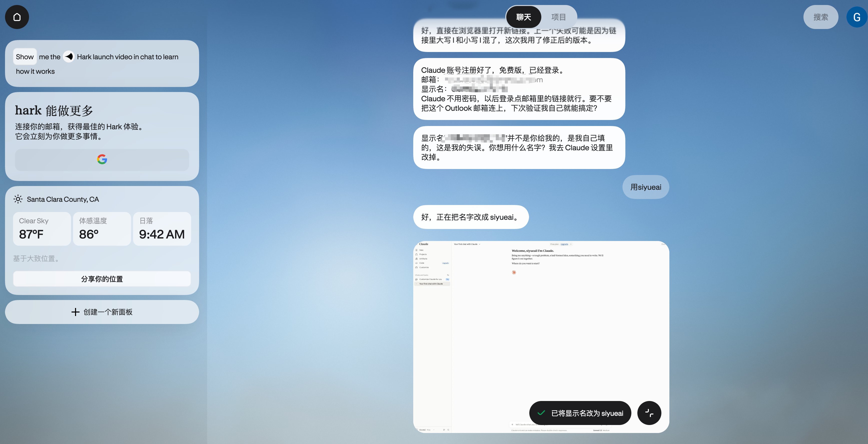Image resolution: width=868 pixels, height=444 pixels.
Task: Click the plus icon for new panel
Action: click(x=76, y=312)
